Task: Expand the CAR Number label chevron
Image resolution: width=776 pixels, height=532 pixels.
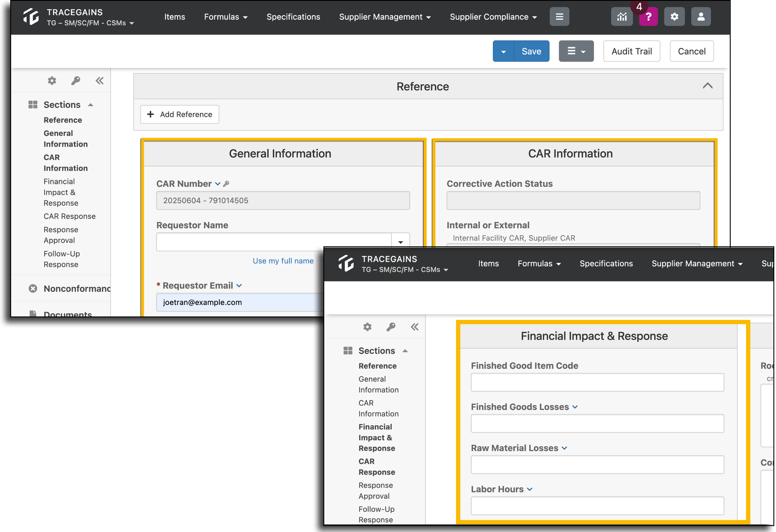Action: (218, 184)
